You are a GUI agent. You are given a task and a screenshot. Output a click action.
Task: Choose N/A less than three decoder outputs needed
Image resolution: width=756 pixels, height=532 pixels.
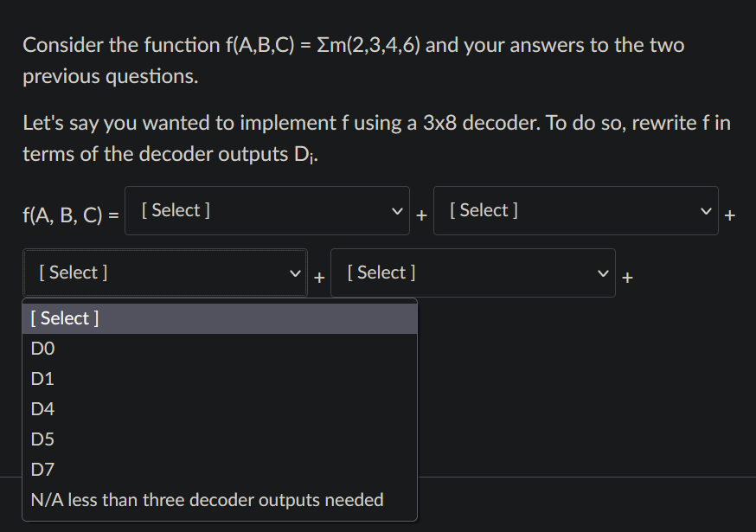(x=220, y=500)
